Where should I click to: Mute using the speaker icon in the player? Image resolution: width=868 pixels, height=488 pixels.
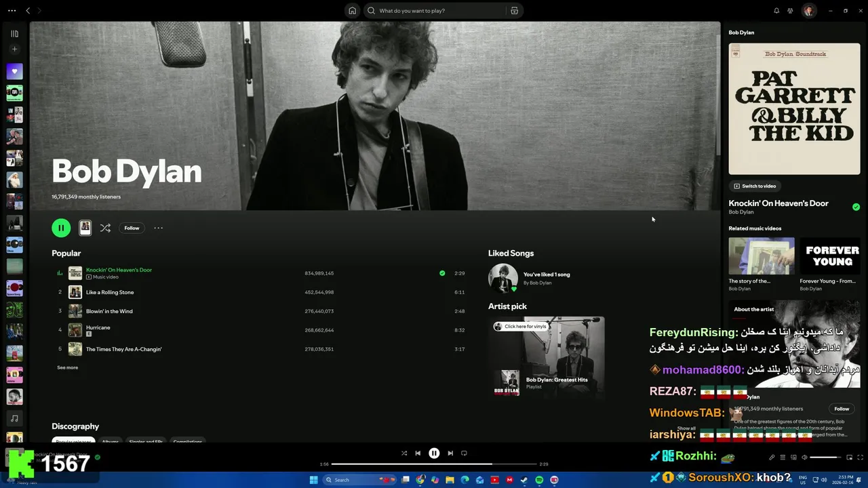(804, 457)
